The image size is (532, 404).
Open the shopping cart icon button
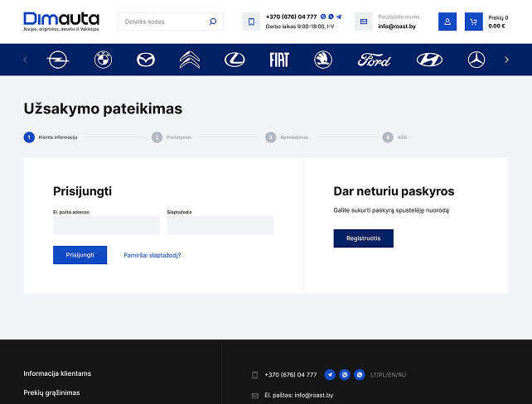point(474,22)
